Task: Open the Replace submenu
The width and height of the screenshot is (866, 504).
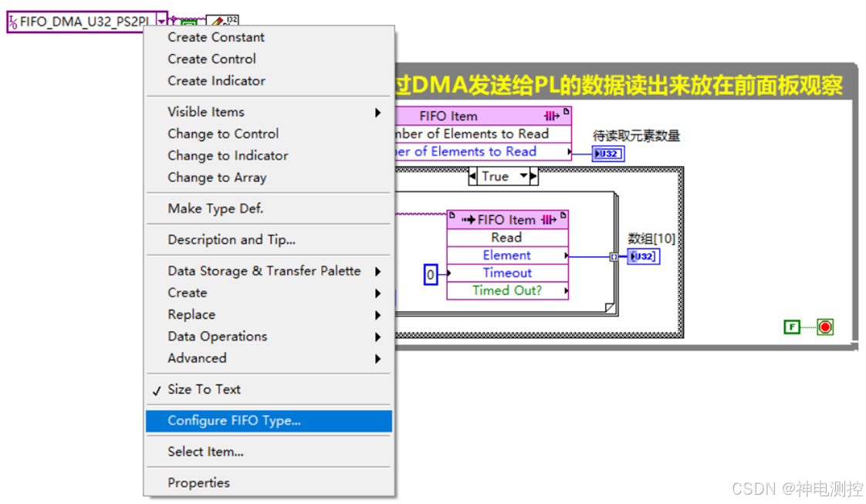Action: pyautogui.click(x=269, y=314)
